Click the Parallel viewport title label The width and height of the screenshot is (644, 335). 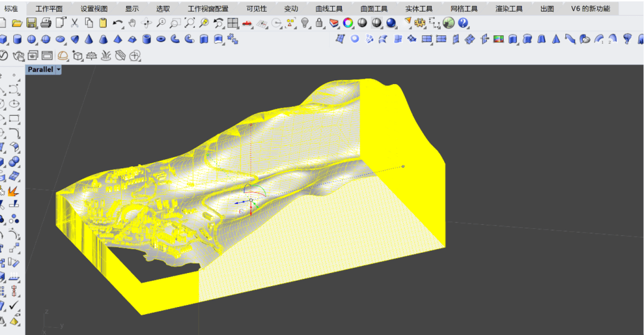[41, 70]
